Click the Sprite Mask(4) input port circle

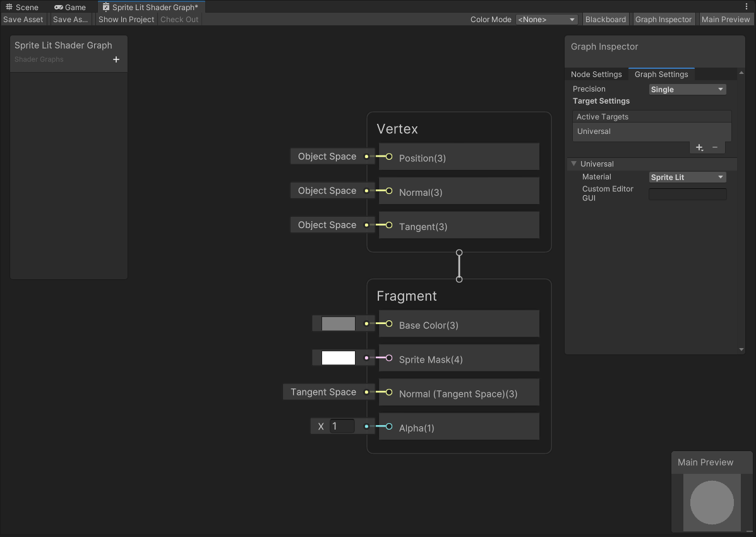389,358
